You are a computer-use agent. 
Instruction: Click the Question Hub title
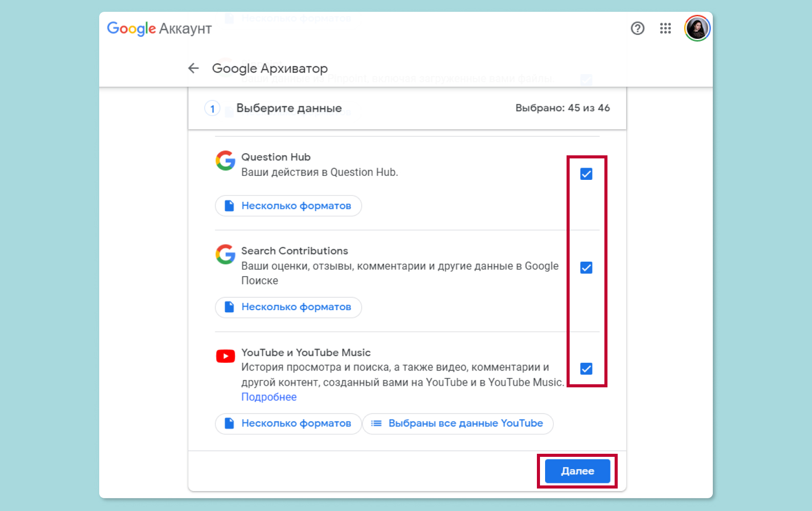click(x=276, y=157)
